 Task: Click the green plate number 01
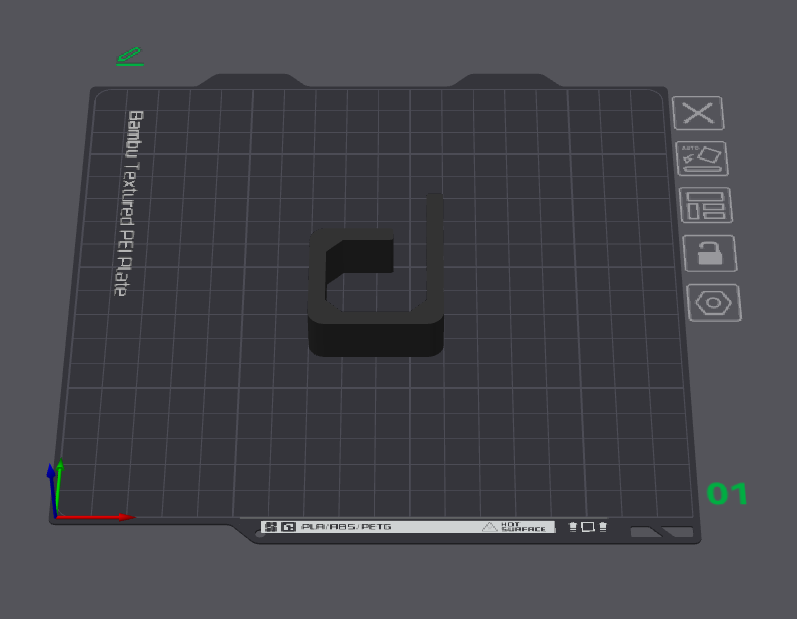tap(727, 493)
